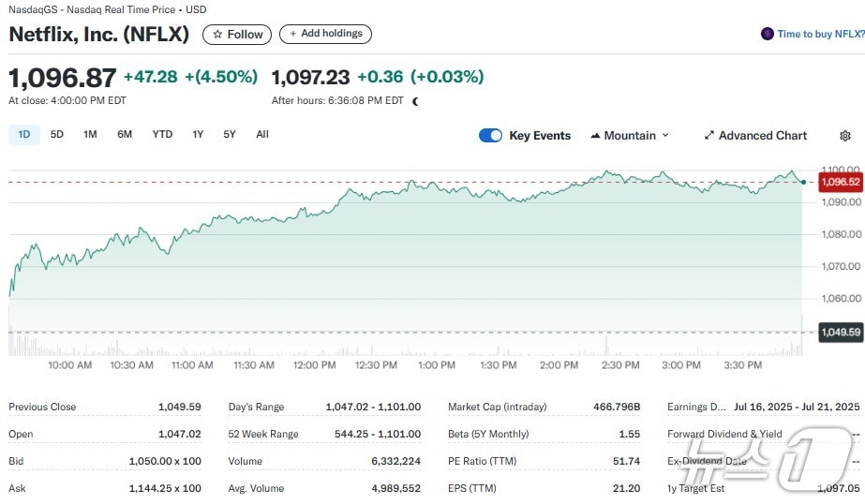
Task: Toggle the Key Events switch
Action: point(490,136)
